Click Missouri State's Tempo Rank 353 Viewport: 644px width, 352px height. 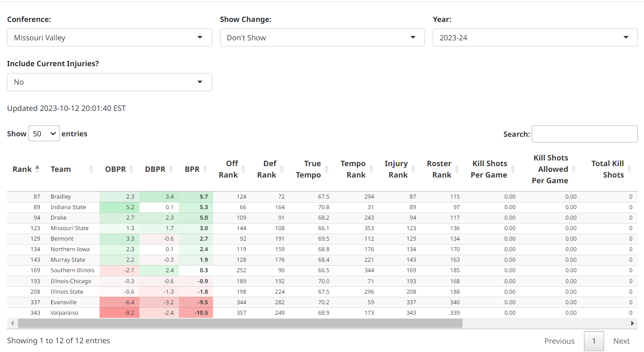click(x=369, y=228)
